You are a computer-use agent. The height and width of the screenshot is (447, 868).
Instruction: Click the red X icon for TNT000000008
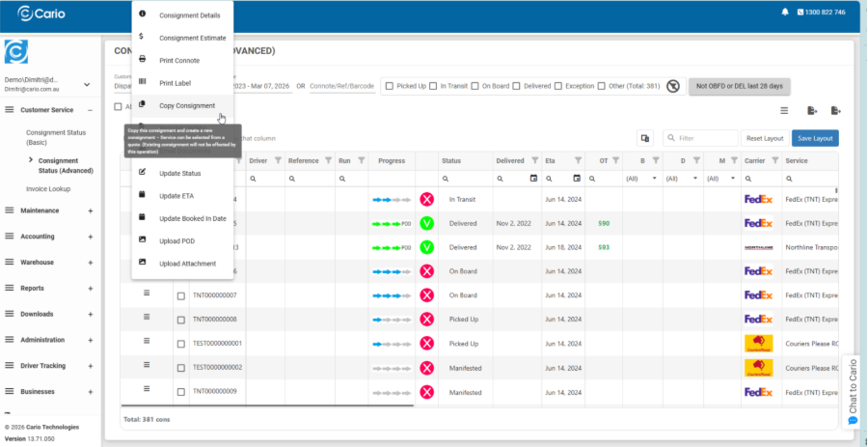pyautogui.click(x=426, y=319)
